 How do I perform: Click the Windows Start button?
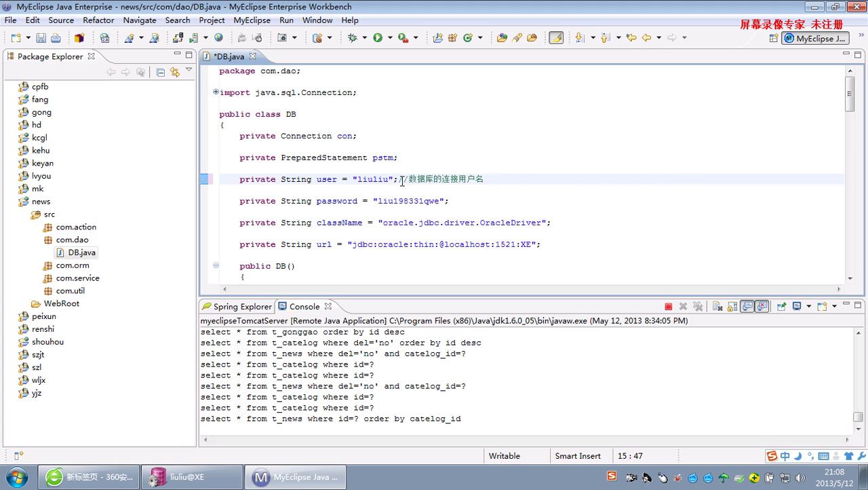coord(16,476)
